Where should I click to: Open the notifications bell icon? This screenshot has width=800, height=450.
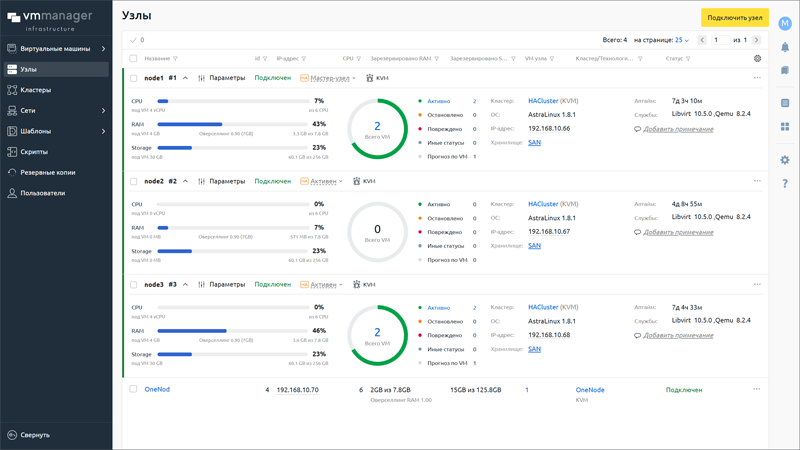tap(785, 47)
